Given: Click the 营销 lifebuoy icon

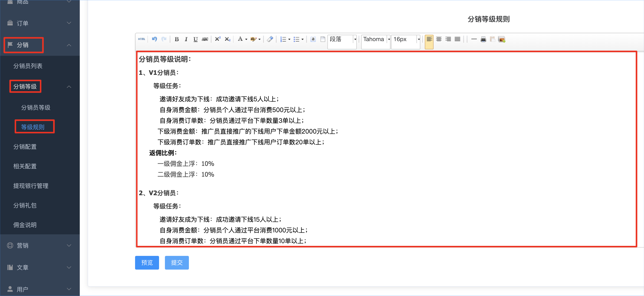Looking at the screenshot, I should point(10,245).
